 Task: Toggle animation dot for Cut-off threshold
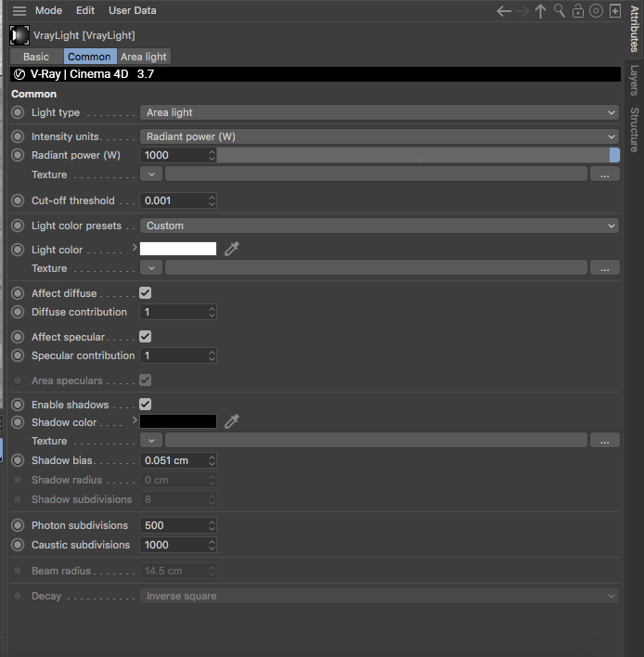pyautogui.click(x=18, y=200)
